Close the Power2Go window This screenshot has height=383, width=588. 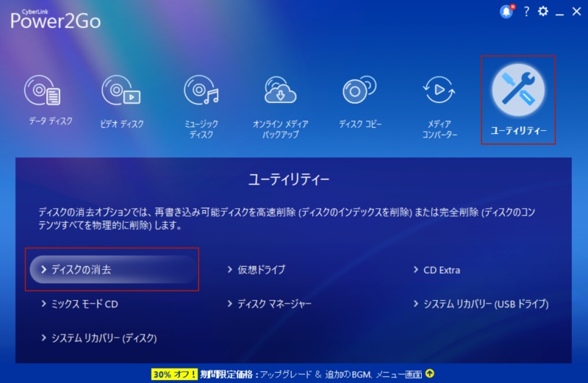click(577, 12)
